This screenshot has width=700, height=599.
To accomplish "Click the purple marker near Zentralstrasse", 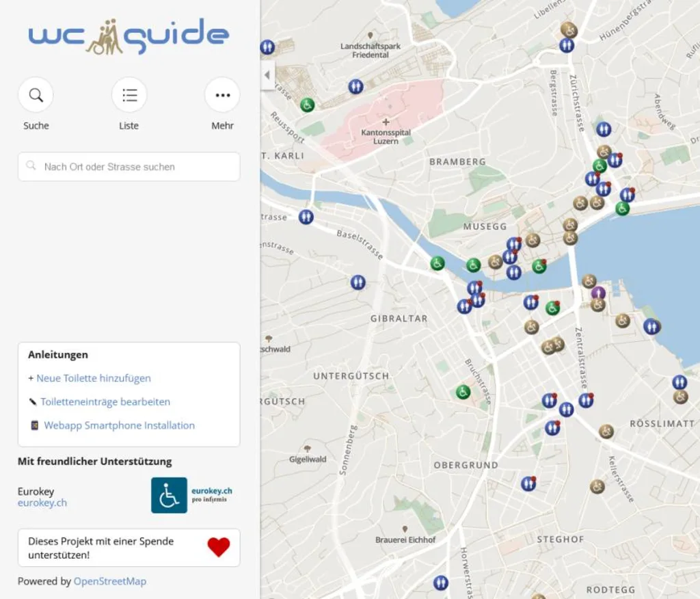I will coord(600,293).
